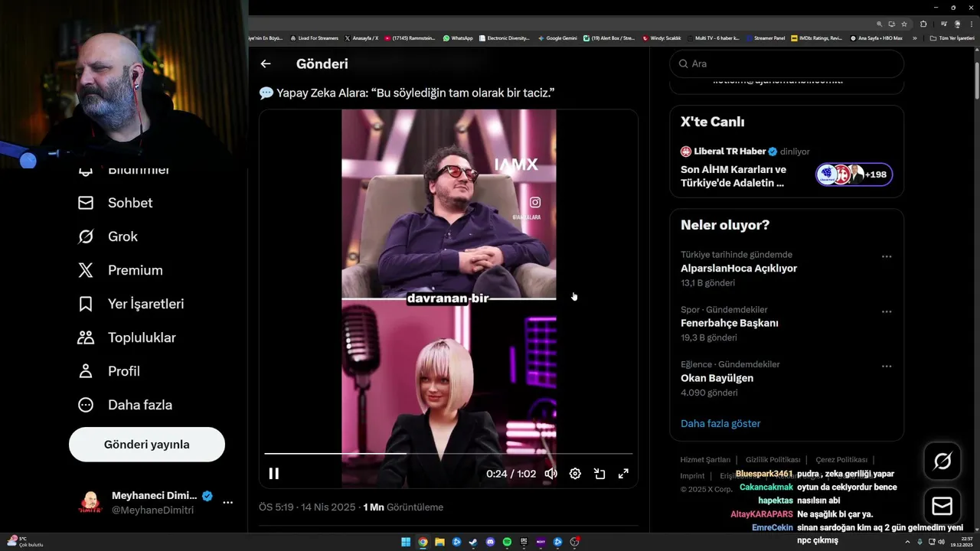This screenshot has height=551, width=980.
Task: Open Yer İşaretleri bookmarks
Action: click(131, 304)
